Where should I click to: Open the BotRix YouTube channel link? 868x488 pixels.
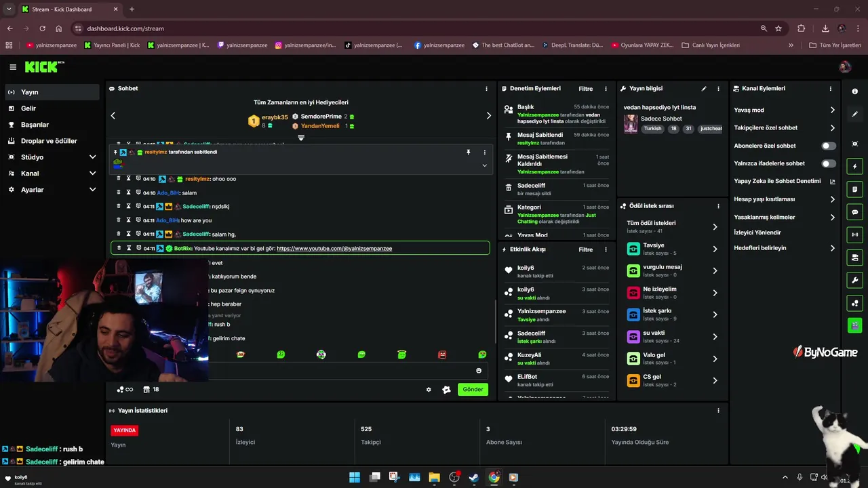pos(334,249)
